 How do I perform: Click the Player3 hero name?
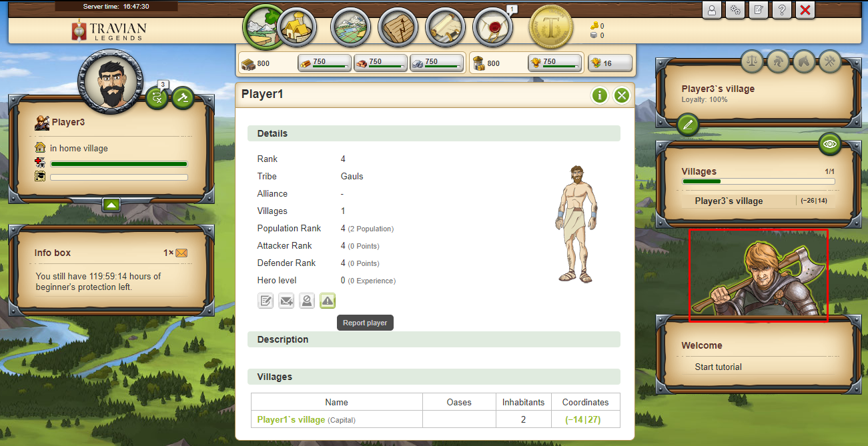point(68,122)
